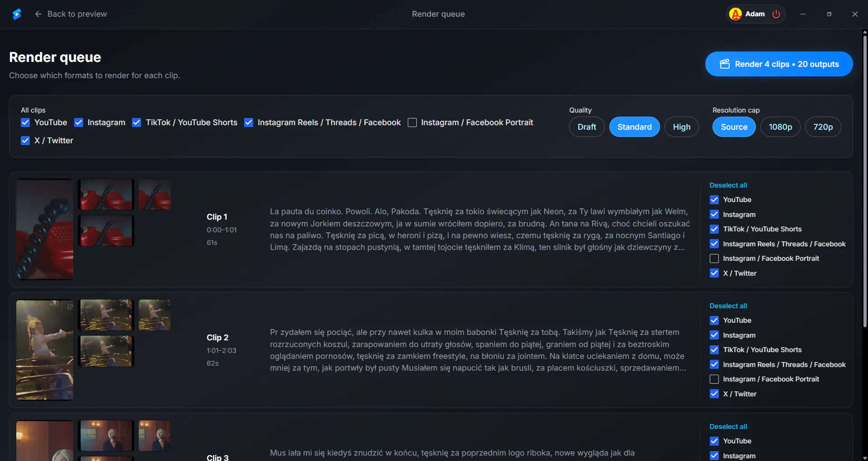The width and height of the screenshot is (868, 461).
Task: Toggle All clips X / Twitter checkbox
Action: (x=25, y=141)
